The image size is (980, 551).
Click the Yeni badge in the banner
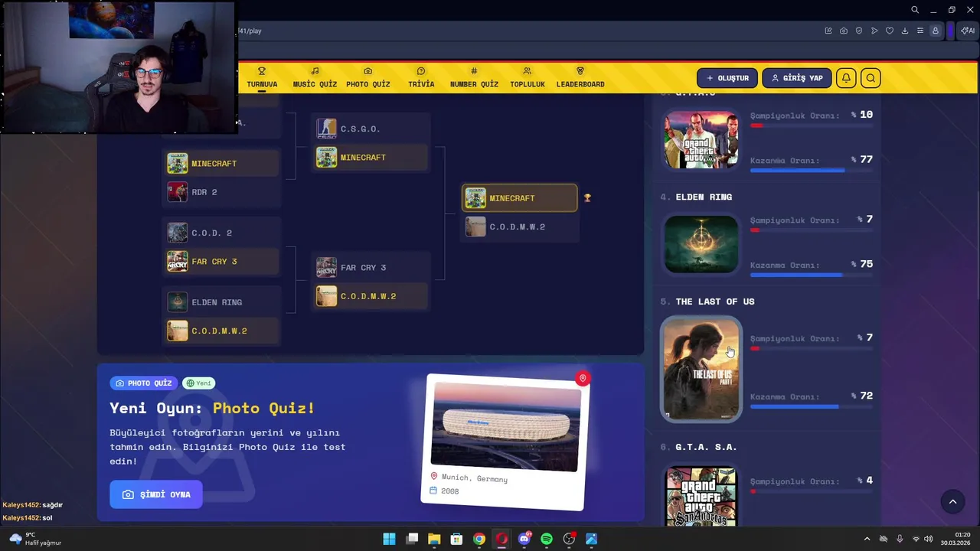click(x=198, y=383)
